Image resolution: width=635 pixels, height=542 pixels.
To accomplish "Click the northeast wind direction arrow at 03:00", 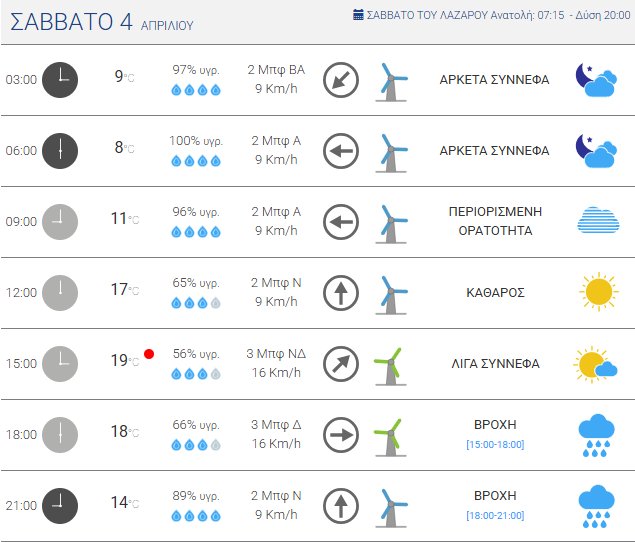I will pos(341,80).
